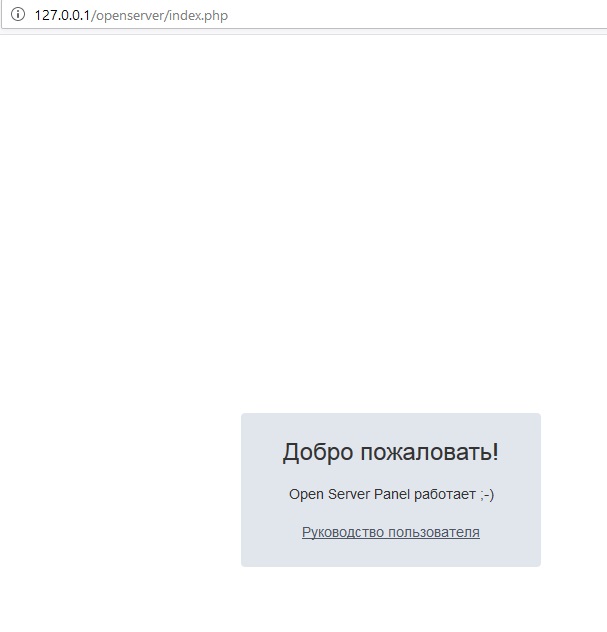Screen dimensions: 607x632
Task: Open the Руководство пользователя link
Action: point(390,532)
